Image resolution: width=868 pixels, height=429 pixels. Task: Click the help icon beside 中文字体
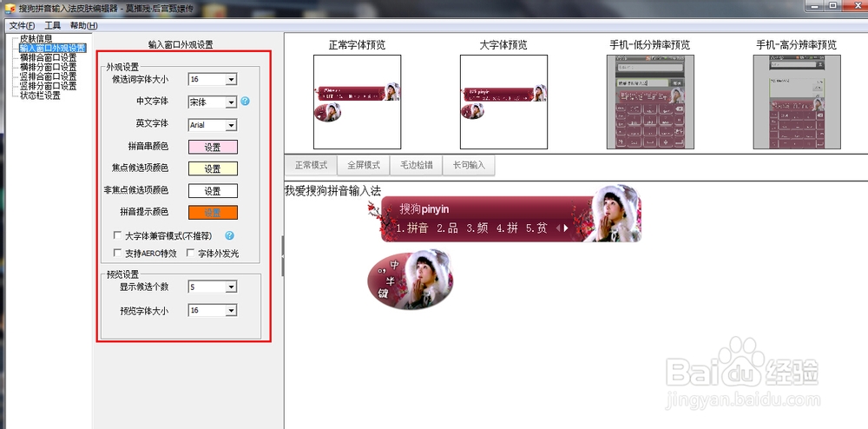(x=246, y=102)
